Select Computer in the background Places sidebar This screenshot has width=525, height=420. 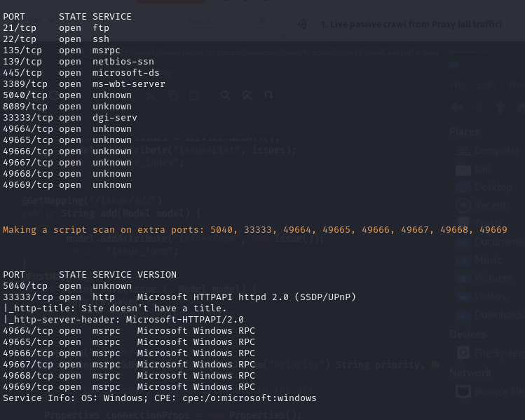pyautogui.click(x=488, y=151)
